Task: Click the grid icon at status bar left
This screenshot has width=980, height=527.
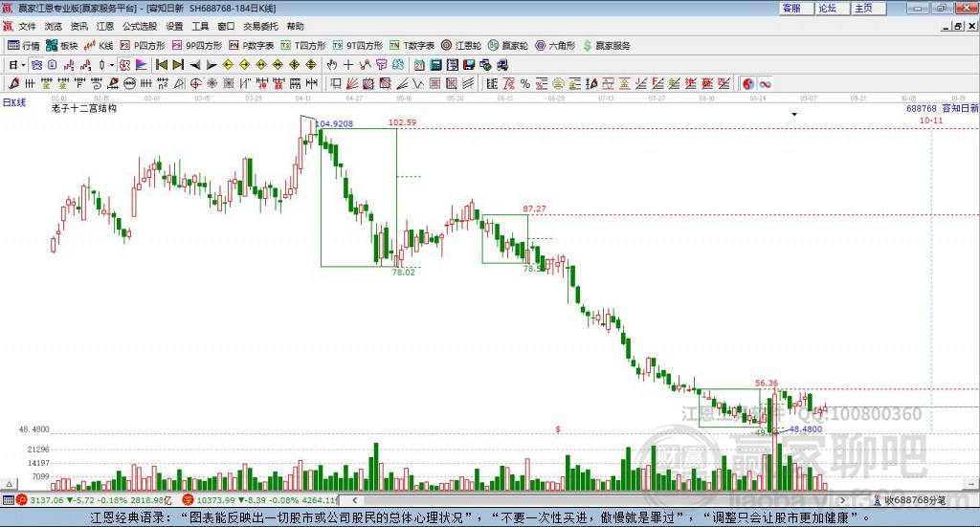Action: pyautogui.click(x=8, y=500)
